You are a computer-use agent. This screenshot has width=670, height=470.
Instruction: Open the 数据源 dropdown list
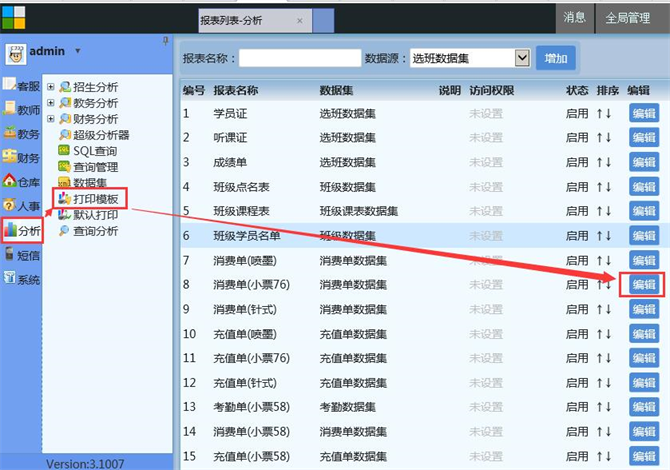click(x=521, y=59)
